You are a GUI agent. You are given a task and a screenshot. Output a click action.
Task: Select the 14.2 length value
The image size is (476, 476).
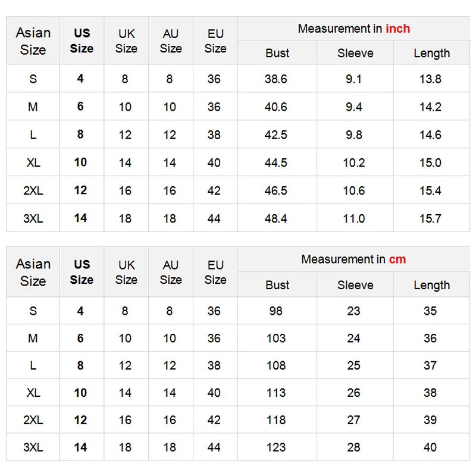point(430,107)
